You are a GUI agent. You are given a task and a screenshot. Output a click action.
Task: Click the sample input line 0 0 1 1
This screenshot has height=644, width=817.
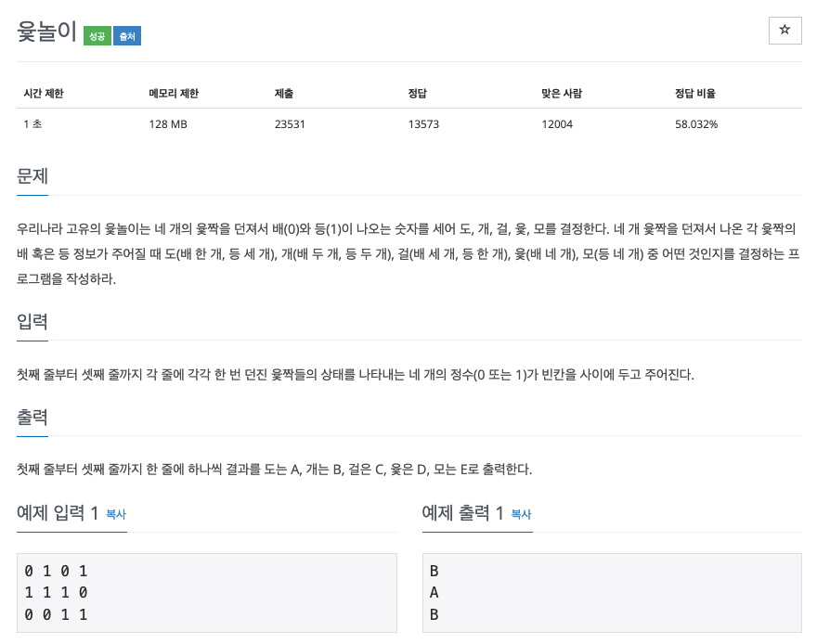pyautogui.click(x=56, y=615)
